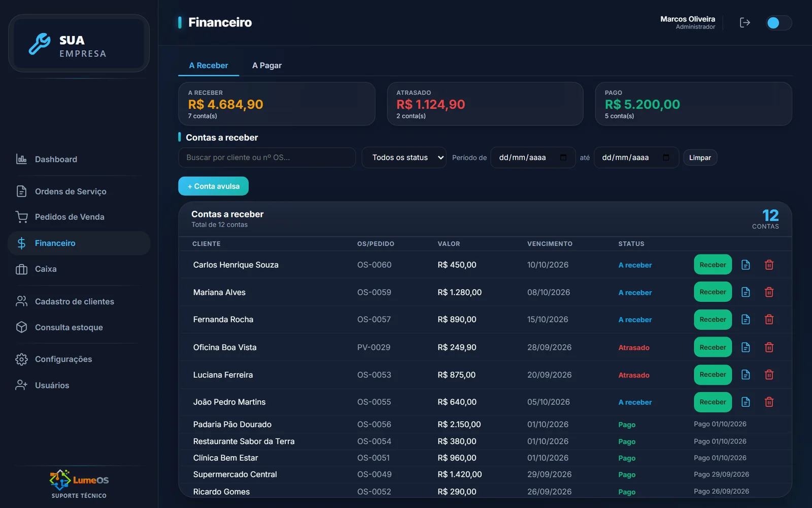
Task: Open Consulta estoque section
Action: click(79, 327)
